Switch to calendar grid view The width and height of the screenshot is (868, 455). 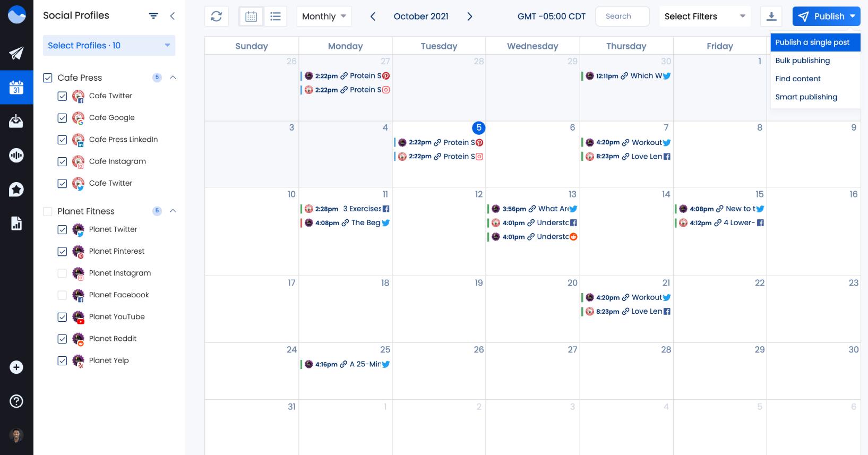click(251, 16)
